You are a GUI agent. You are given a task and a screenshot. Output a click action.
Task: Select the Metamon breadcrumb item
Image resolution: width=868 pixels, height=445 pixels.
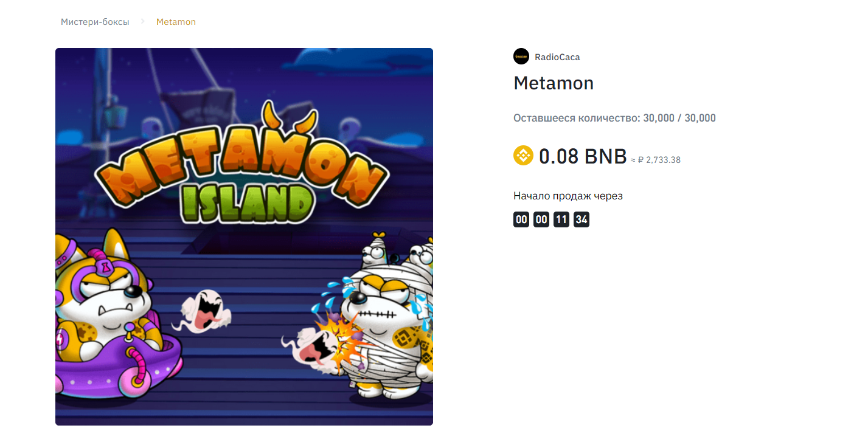[x=176, y=22]
